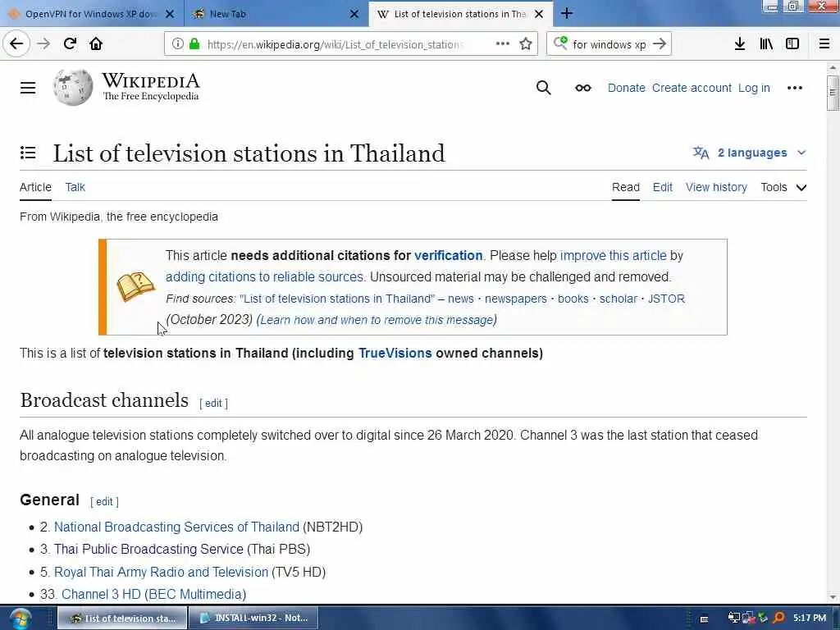This screenshot has width=840, height=630.
Task: Click the page vertical scrollbar thumb
Action: 832,92
